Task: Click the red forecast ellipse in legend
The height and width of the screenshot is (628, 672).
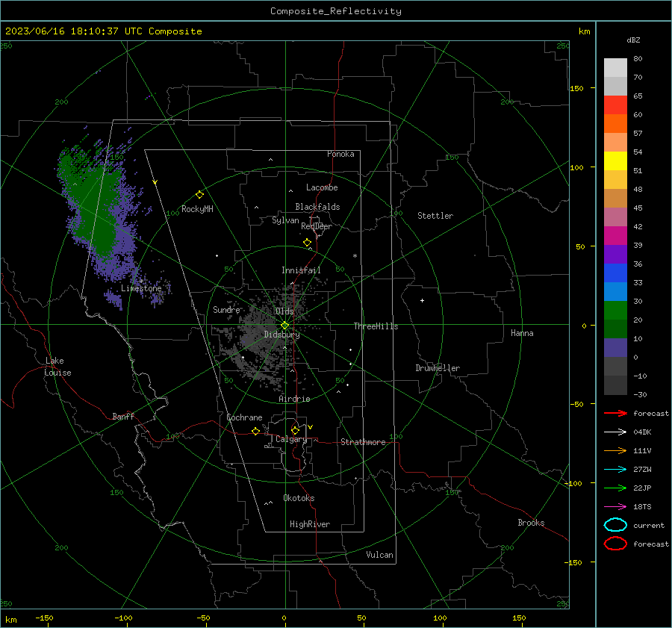Action: pyautogui.click(x=615, y=544)
